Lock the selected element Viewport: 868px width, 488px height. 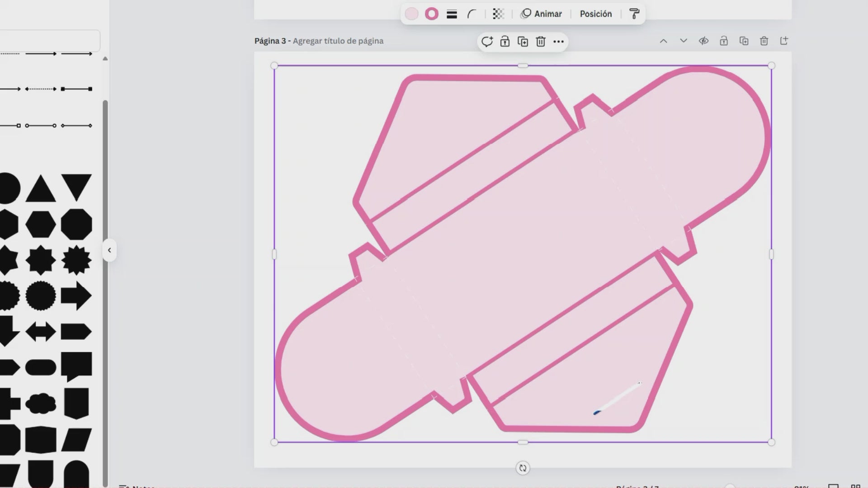point(505,42)
